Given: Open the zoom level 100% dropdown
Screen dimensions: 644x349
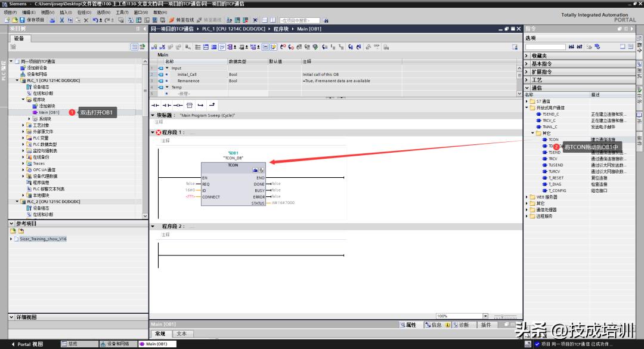Looking at the screenshot, I should pos(485,316).
